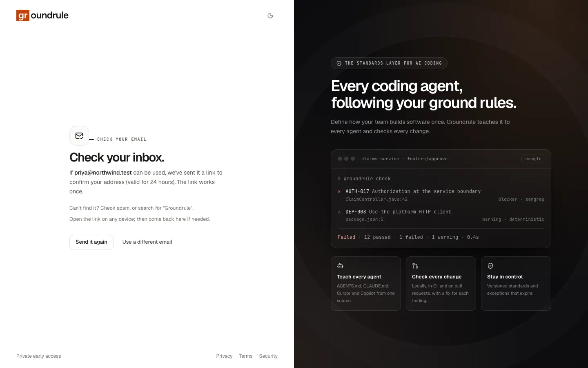
Task: Toggle dark mode with the moon icon
Action: click(x=270, y=16)
